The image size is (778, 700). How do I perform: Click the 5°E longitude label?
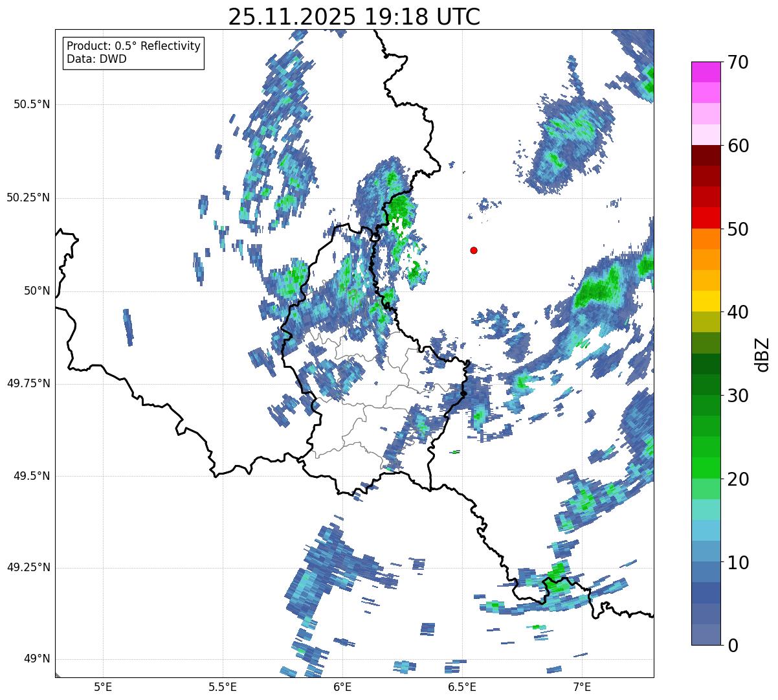point(103,687)
